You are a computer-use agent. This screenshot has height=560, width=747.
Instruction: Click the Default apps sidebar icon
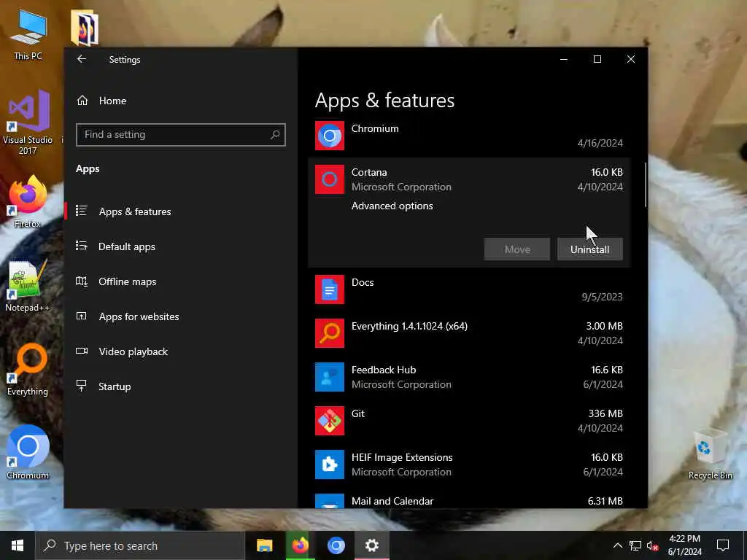pyautogui.click(x=82, y=246)
